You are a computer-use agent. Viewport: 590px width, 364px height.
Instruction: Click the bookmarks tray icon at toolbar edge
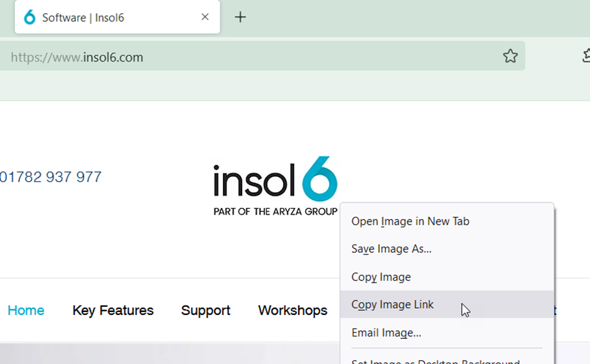tap(586, 56)
